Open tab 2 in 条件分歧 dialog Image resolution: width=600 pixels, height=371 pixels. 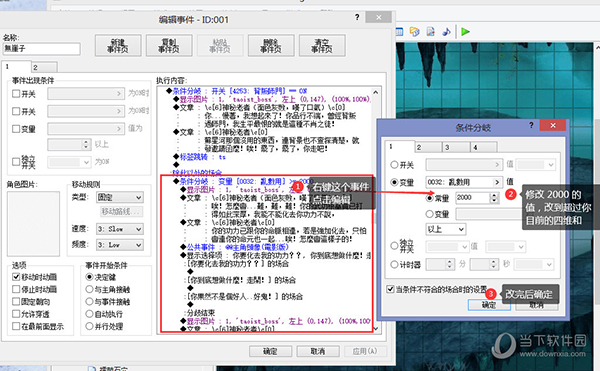tap(428, 147)
